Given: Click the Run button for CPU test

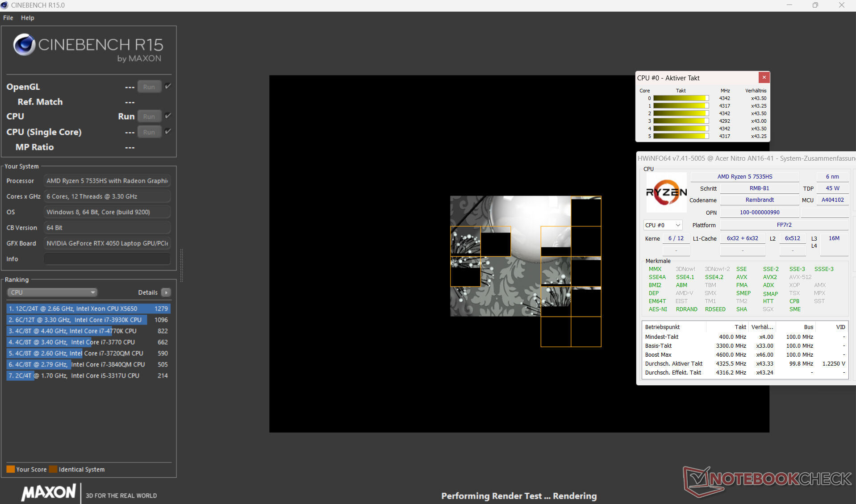Looking at the screenshot, I should click(149, 117).
